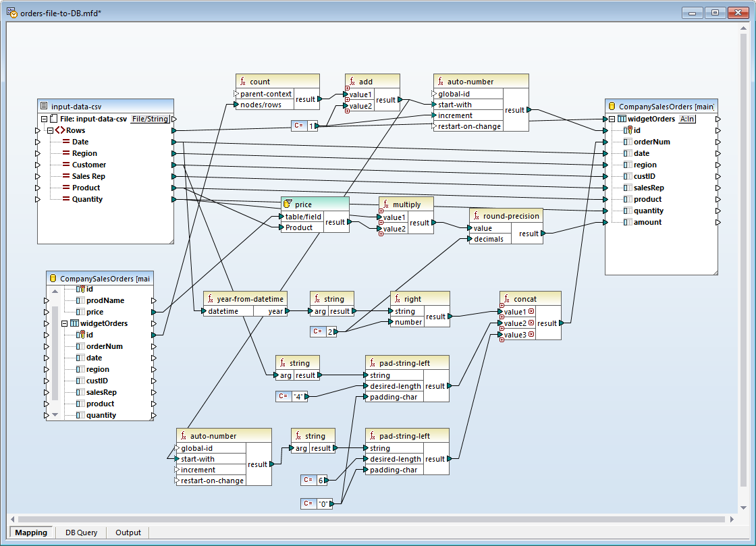This screenshot has height=546, width=756.
Task: Click the filter icon on the price component
Action: [288, 204]
